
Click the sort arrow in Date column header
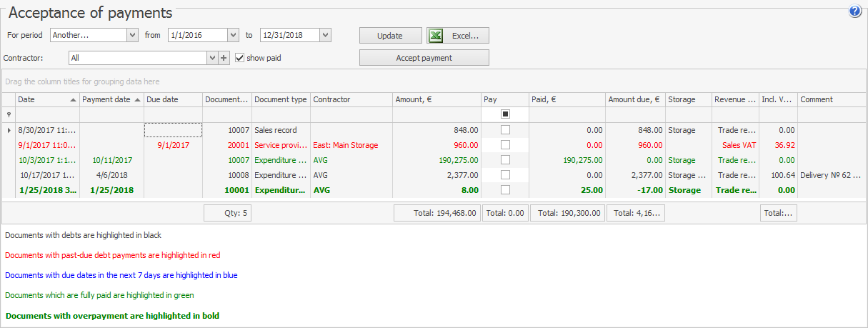point(74,100)
